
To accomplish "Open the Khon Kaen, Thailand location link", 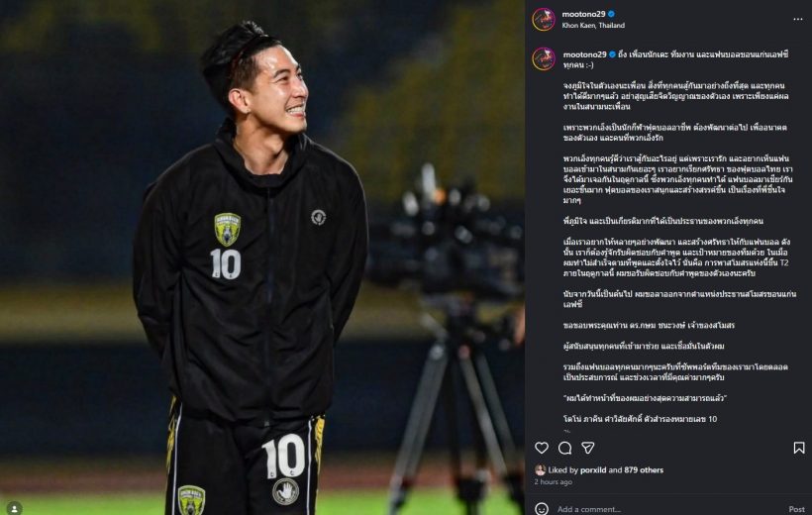I will pyautogui.click(x=593, y=25).
